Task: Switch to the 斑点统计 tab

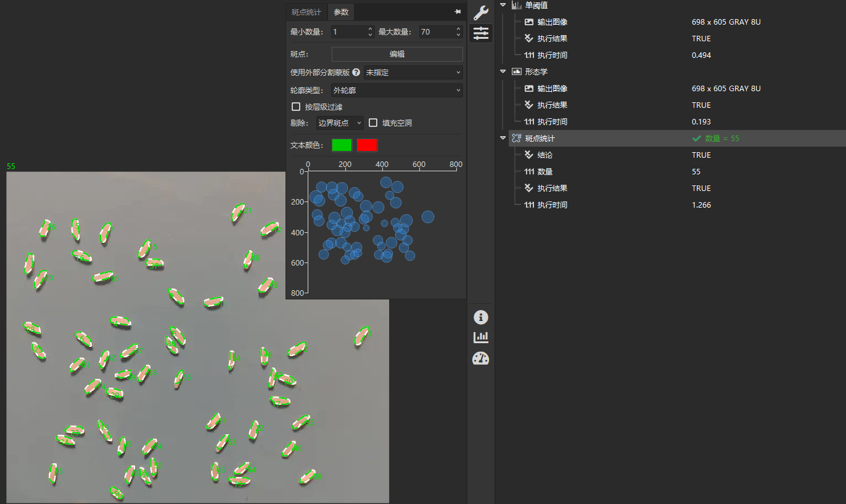Action: point(306,12)
